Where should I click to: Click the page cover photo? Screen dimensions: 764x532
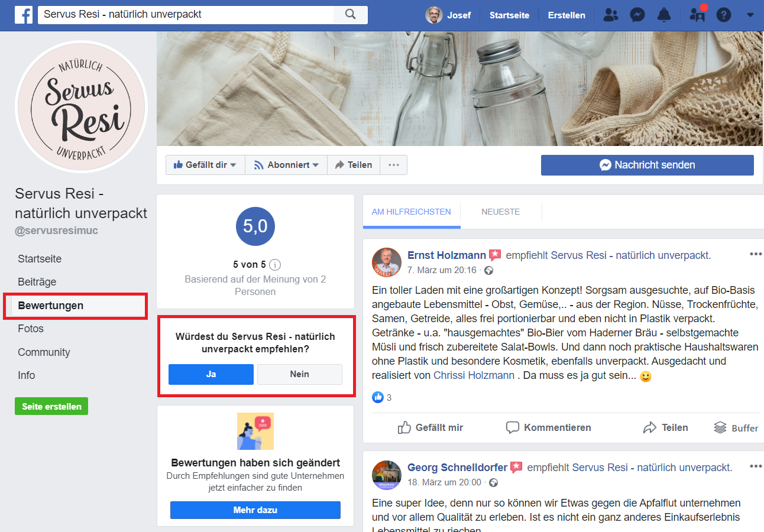(x=460, y=89)
